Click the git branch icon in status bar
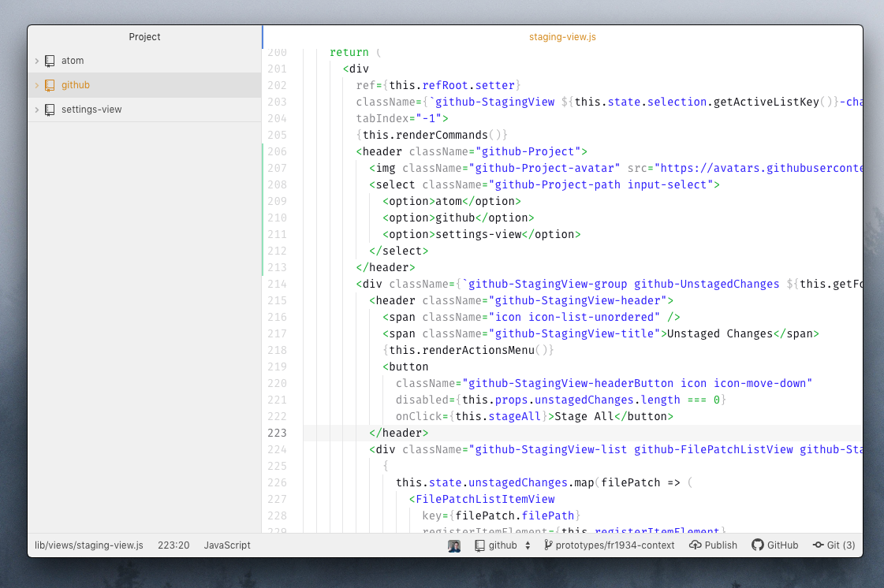 point(548,545)
